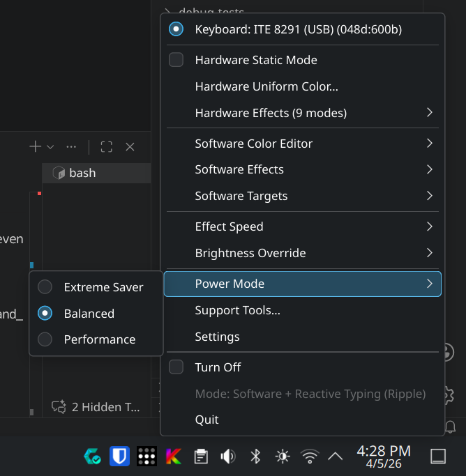Viewport: 466px width, 476px height.
Task: Click the rainbow K keyboard tray icon
Action: point(174,456)
